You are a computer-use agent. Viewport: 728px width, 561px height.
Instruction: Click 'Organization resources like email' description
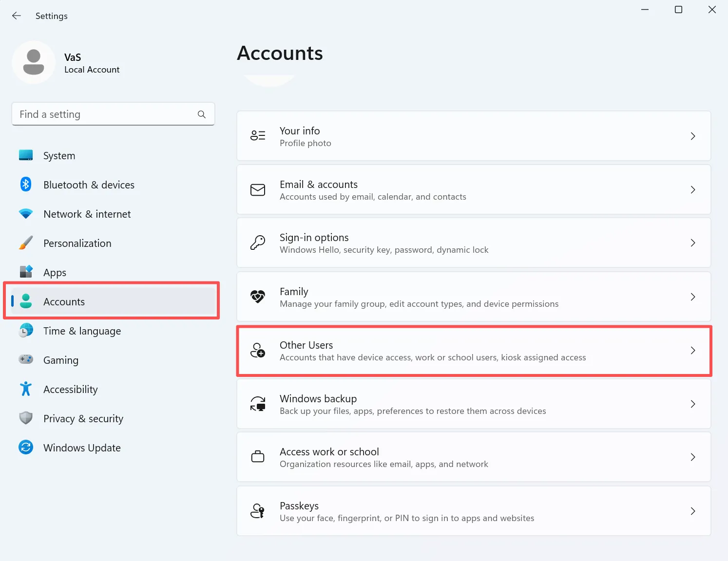tap(384, 464)
